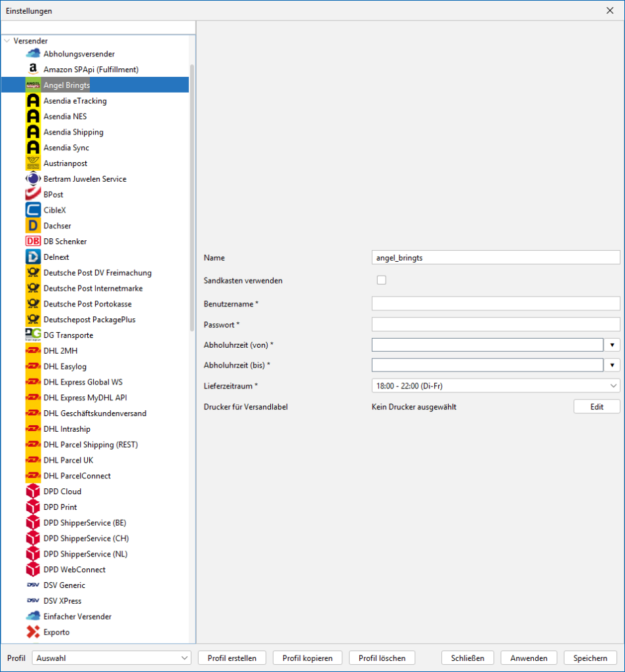625x672 pixels.
Task: Click the Bertram Juwelen Service icon
Action: (33, 179)
